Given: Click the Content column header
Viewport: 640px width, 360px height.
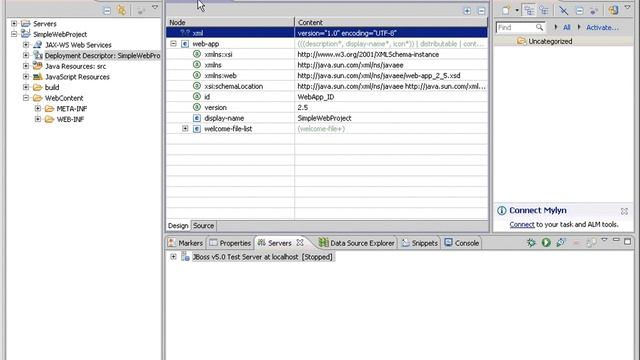Looking at the screenshot, I should click(x=391, y=22).
